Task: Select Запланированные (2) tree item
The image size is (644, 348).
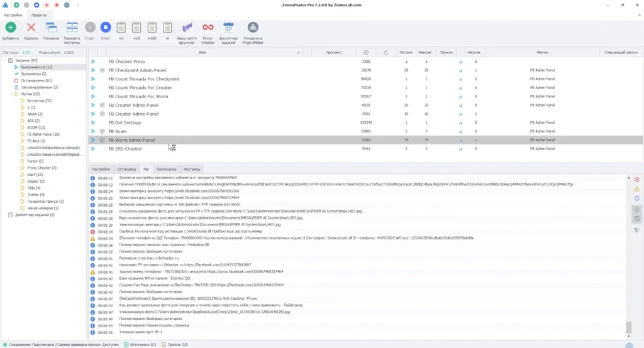Action: tap(40, 87)
